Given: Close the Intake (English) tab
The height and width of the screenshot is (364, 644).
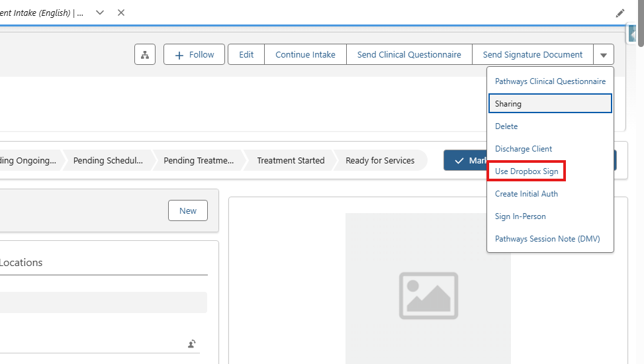Looking at the screenshot, I should pyautogui.click(x=120, y=13).
